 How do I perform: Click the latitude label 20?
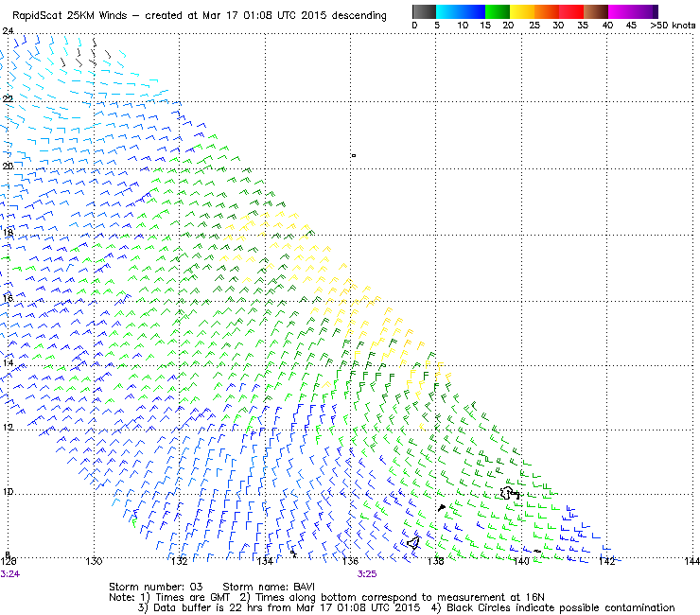coord(8,166)
